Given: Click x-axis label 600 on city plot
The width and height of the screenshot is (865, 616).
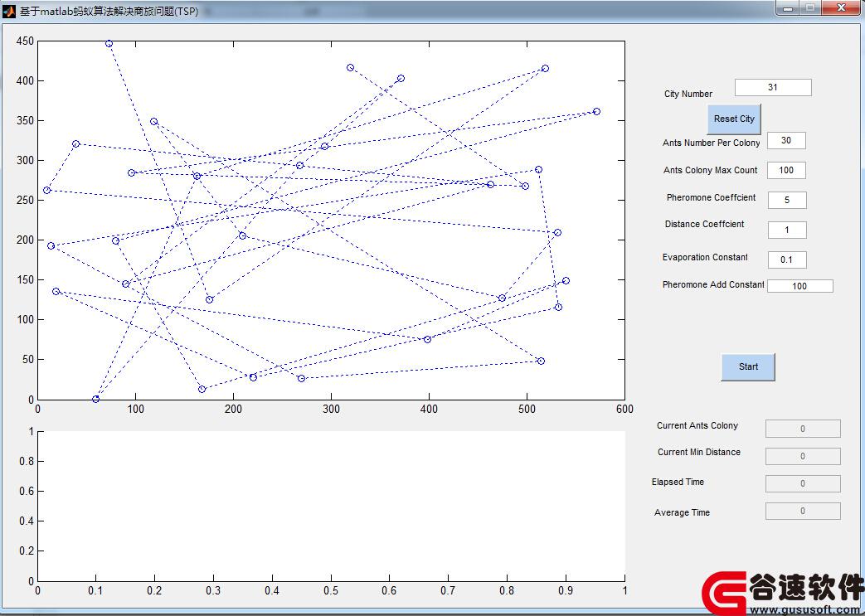Looking at the screenshot, I should (x=625, y=410).
